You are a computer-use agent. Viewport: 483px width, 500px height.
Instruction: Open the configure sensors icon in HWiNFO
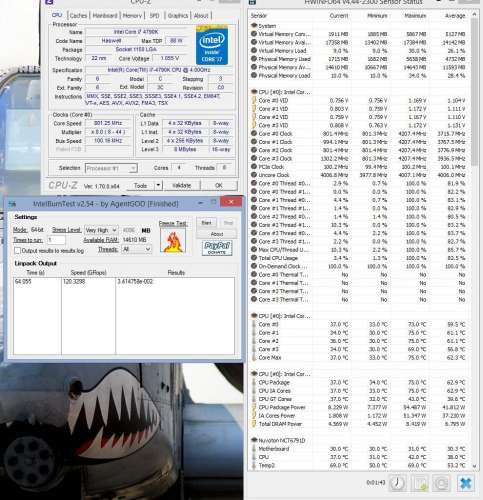[442, 483]
